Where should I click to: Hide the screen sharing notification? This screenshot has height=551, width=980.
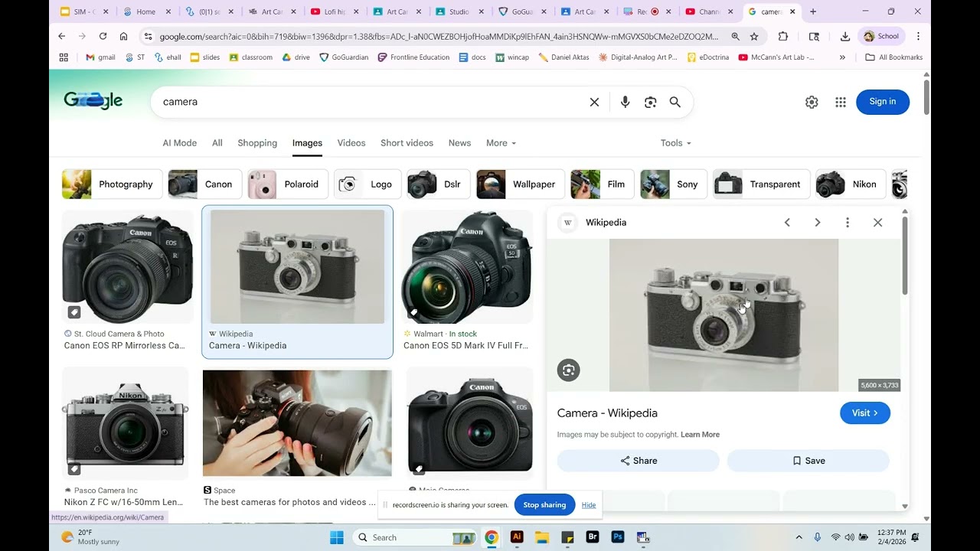point(588,505)
